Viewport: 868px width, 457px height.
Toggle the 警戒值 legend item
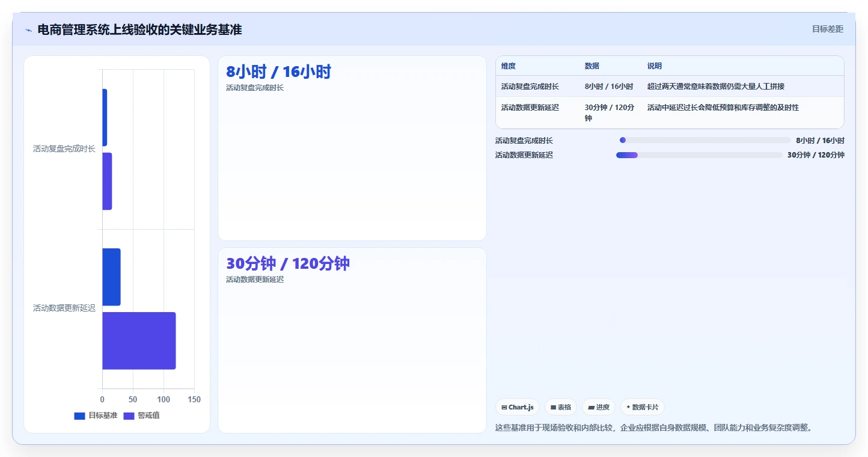(142, 416)
